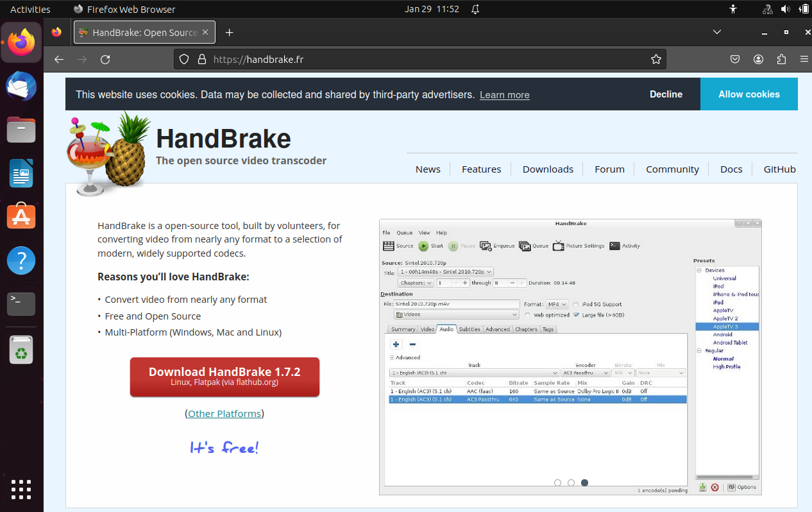This screenshot has height=512, width=812.
Task: Open the Activity log icon
Action: (x=613, y=246)
